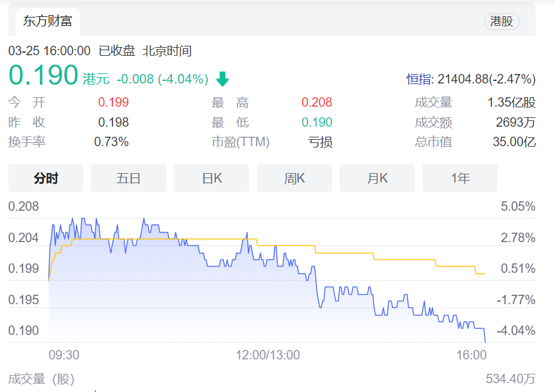Click the 16:00 closing time marker
The height and width of the screenshot is (392, 555).
[x=471, y=355]
